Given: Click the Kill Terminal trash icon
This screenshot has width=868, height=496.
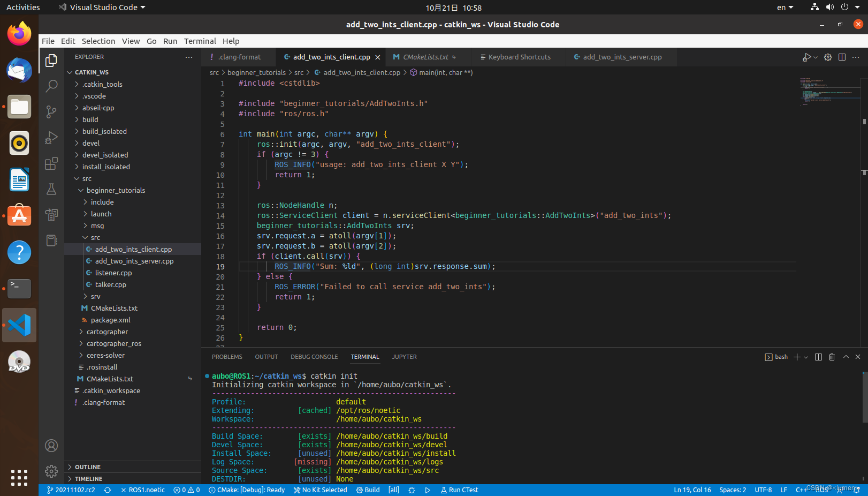Looking at the screenshot, I should click(x=832, y=357).
